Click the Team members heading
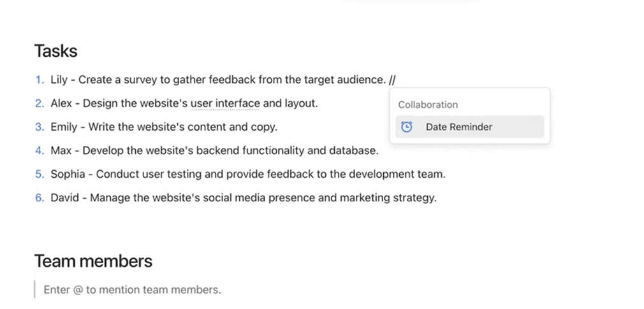This screenshot has width=644, height=309. coord(93,261)
